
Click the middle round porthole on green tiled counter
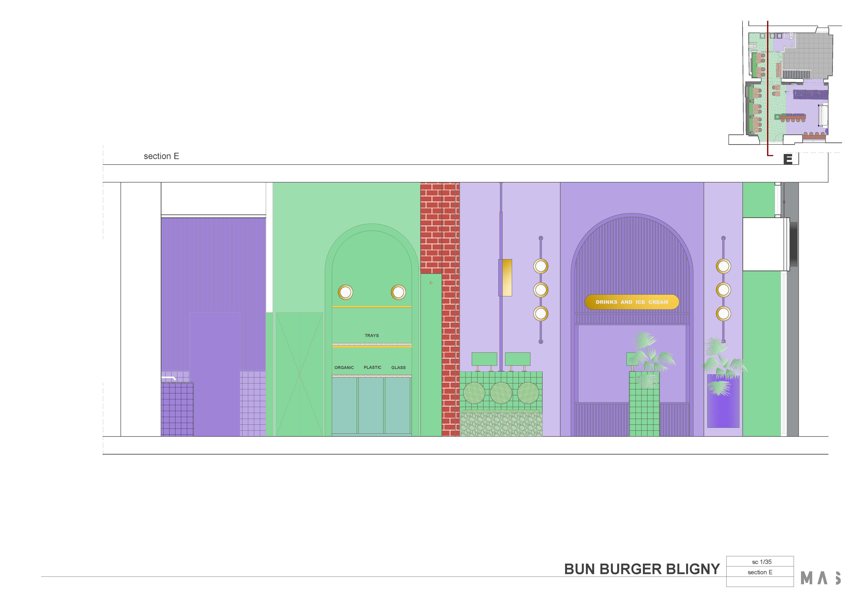tap(501, 393)
